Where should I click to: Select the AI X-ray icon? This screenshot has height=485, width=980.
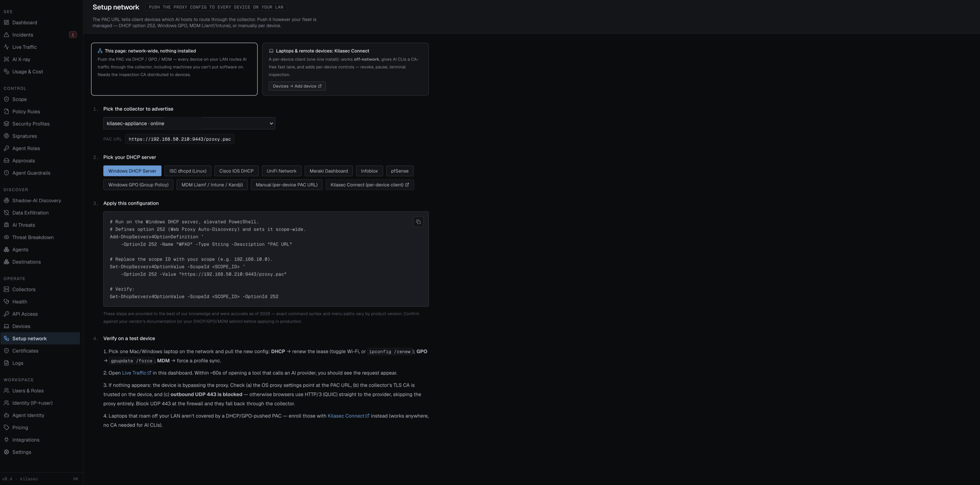pos(7,59)
